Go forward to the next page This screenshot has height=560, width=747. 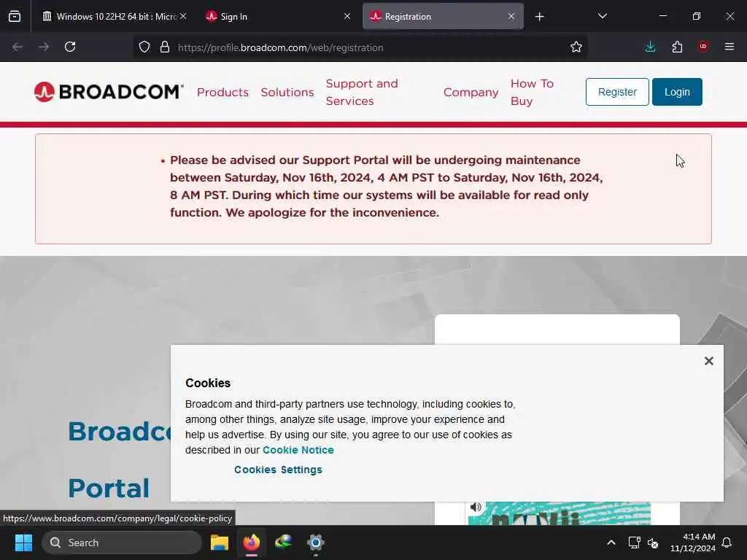pos(43,47)
